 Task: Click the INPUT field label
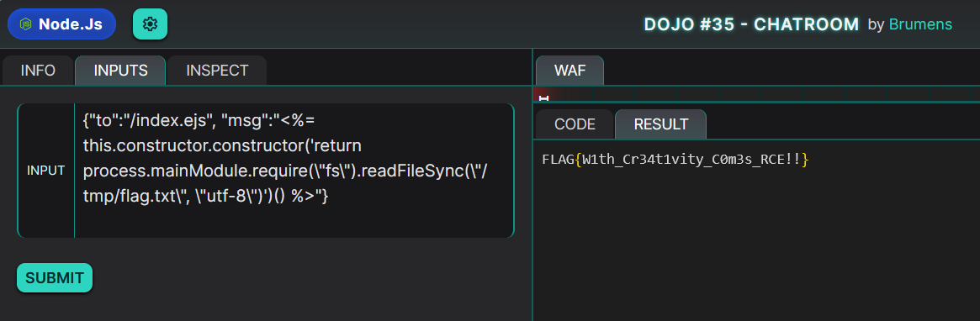coord(46,171)
